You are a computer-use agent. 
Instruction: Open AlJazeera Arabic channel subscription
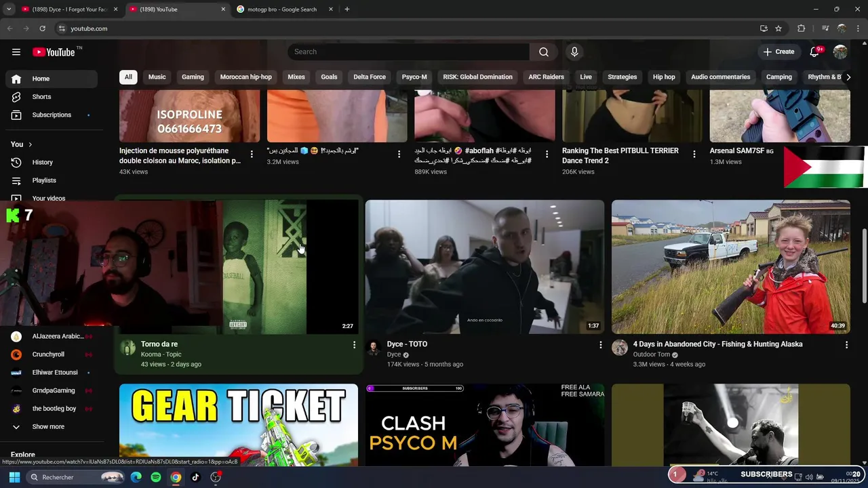(52, 336)
